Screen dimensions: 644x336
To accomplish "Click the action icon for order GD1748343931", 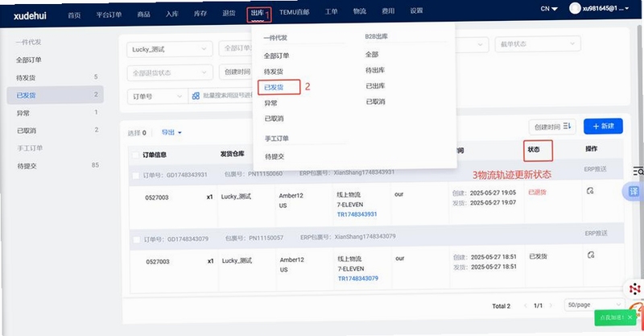I will (x=590, y=190).
